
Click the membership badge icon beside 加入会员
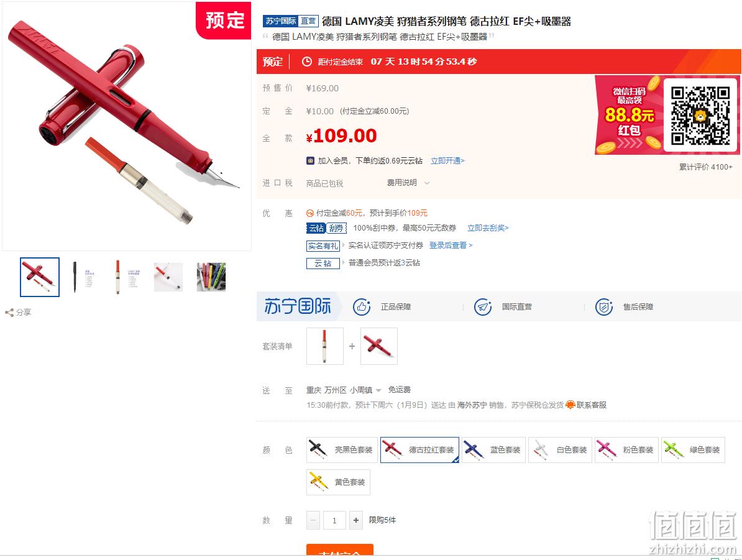pyautogui.click(x=311, y=160)
